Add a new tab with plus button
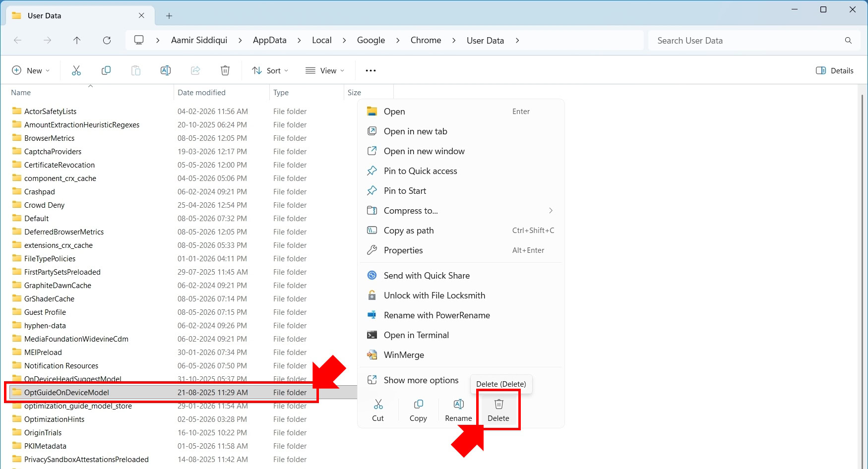The image size is (868, 469). click(169, 16)
